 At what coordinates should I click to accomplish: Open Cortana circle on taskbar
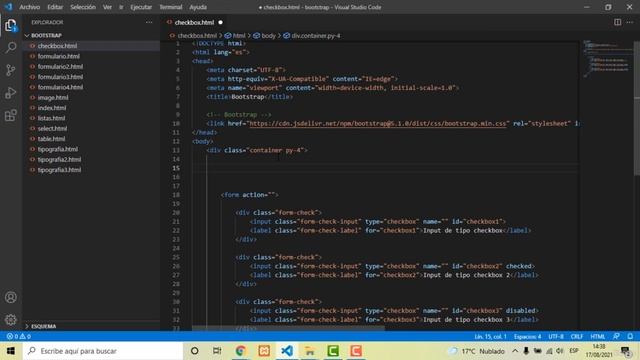(195, 351)
